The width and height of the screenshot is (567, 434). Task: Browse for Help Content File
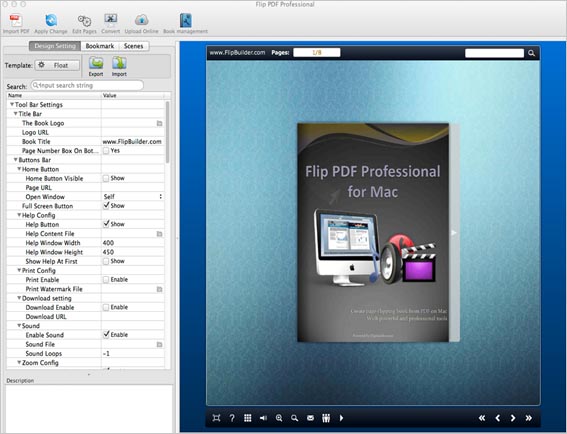click(159, 234)
